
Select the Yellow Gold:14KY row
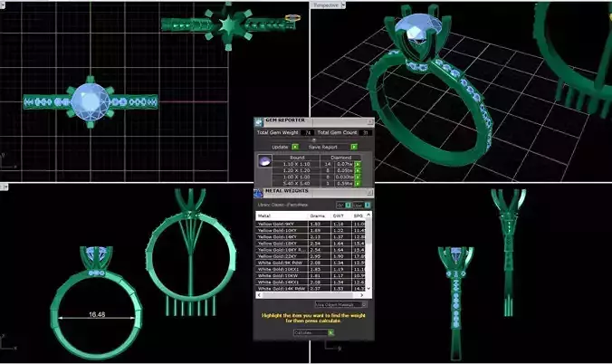click(x=311, y=236)
